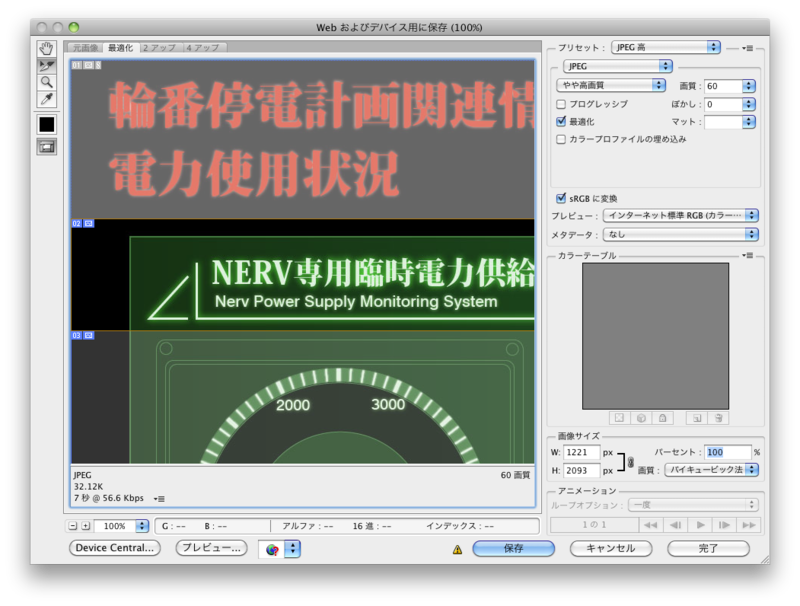Click the 画質 60 input field
The height and width of the screenshot is (606, 800).
click(x=723, y=86)
